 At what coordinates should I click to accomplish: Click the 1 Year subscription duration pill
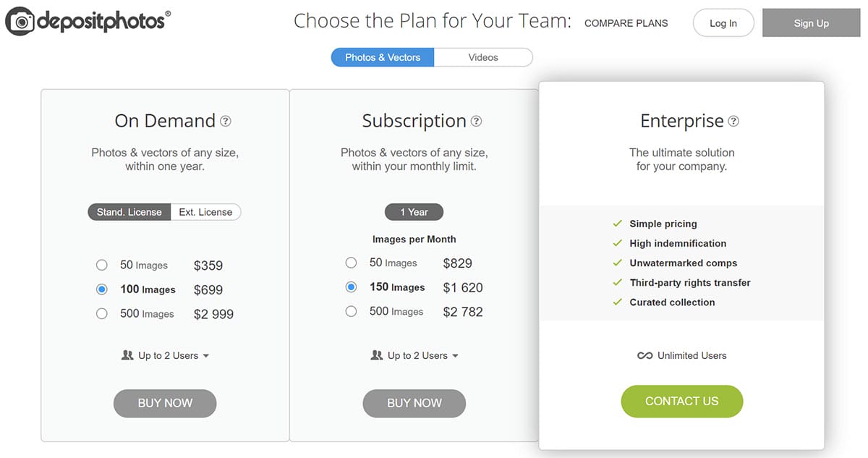point(414,212)
